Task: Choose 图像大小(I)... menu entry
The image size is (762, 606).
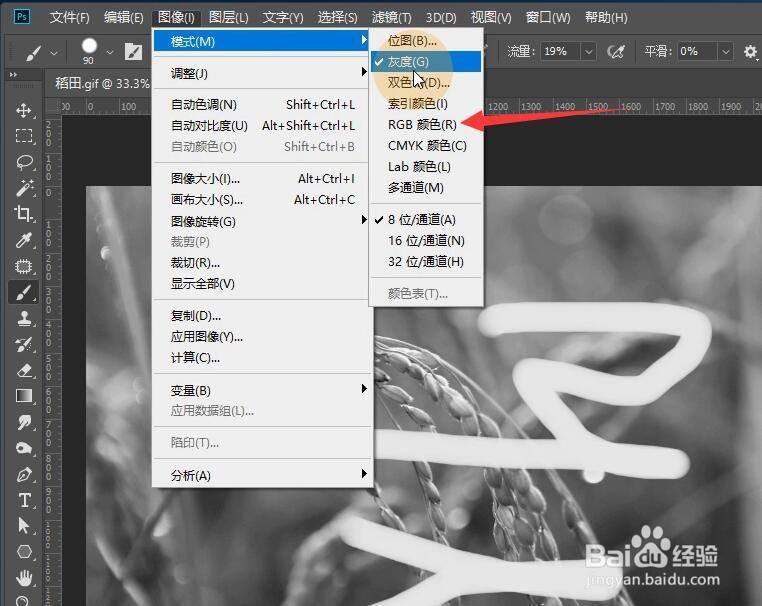Action: point(261,179)
